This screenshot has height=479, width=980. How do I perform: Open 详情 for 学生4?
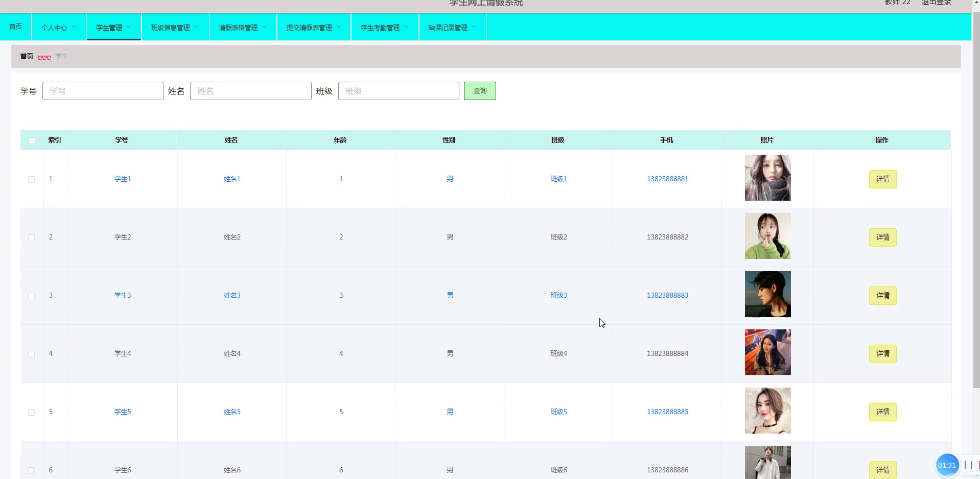point(882,354)
